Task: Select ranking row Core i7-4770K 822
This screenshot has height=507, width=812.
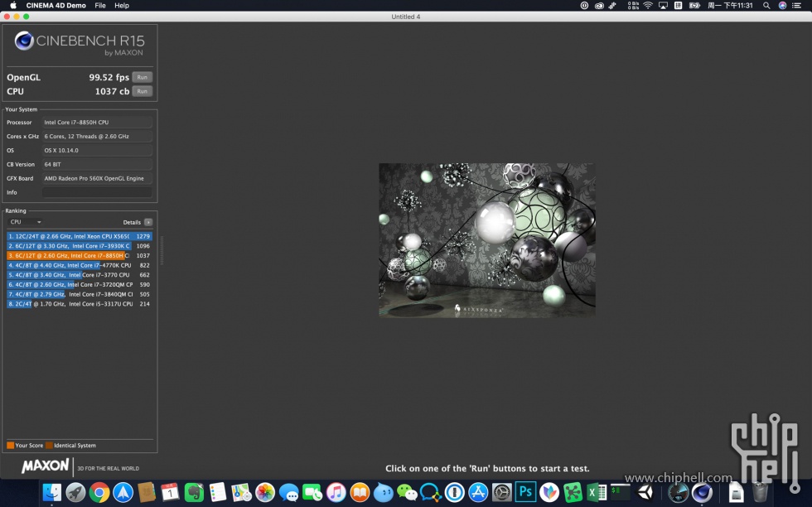Action: click(x=80, y=265)
